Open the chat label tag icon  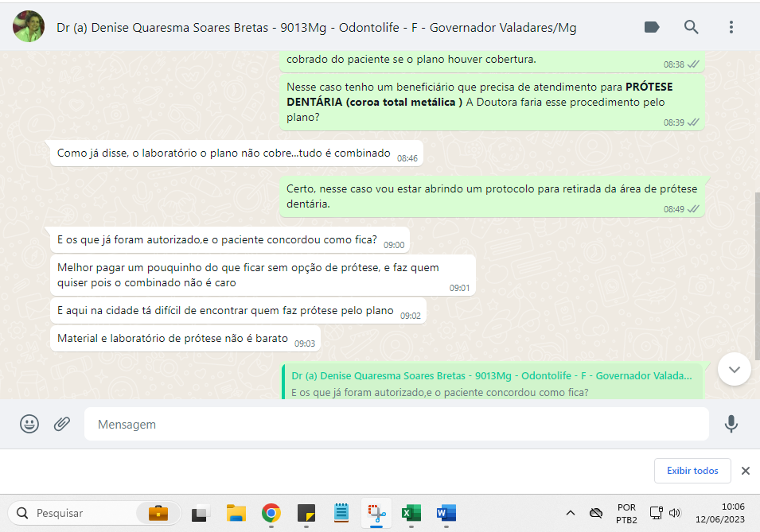coord(651,27)
